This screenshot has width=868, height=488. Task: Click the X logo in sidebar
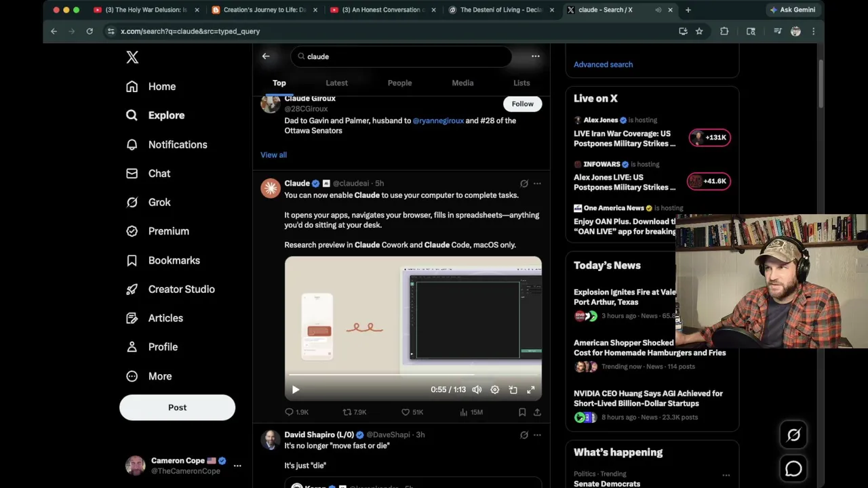pyautogui.click(x=132, y=58)
